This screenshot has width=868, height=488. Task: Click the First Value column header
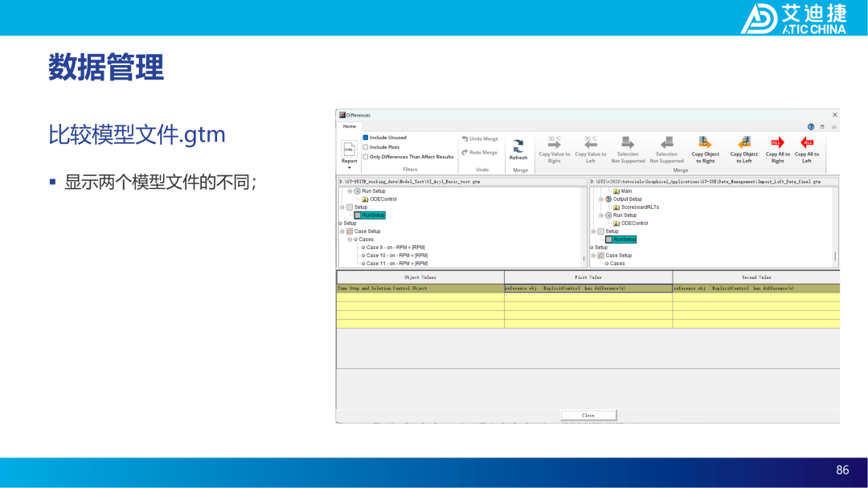pyautogui.click(x=588, y=277)
